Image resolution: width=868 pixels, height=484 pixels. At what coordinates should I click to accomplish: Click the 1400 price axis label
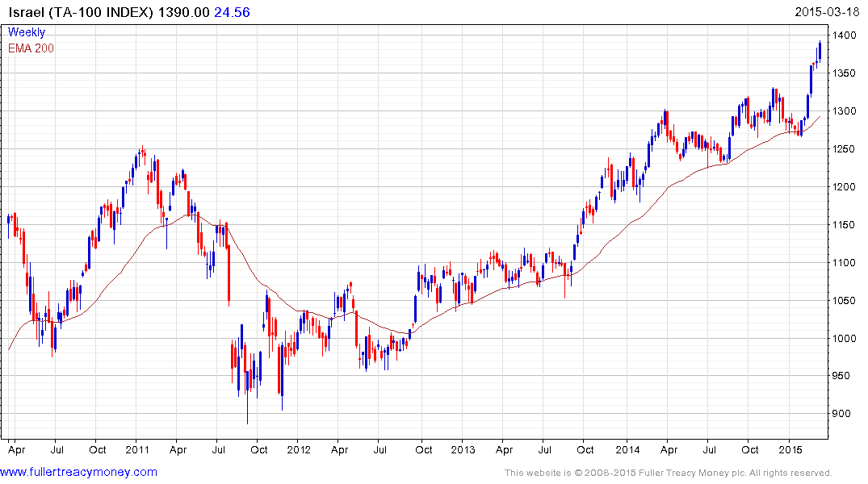[x=845, y=35]
